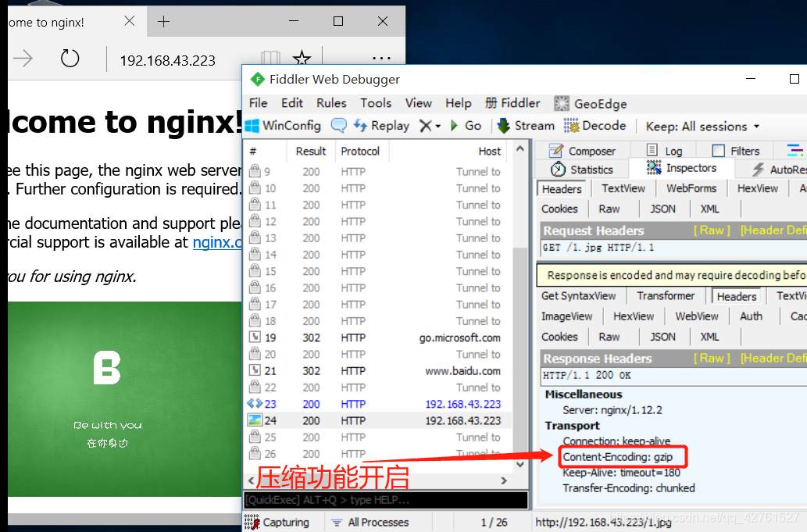Screen dimensions: 807x532
Task: Click horizontal scroll right arrow in sessions
Action: click(x=504, y=480)
